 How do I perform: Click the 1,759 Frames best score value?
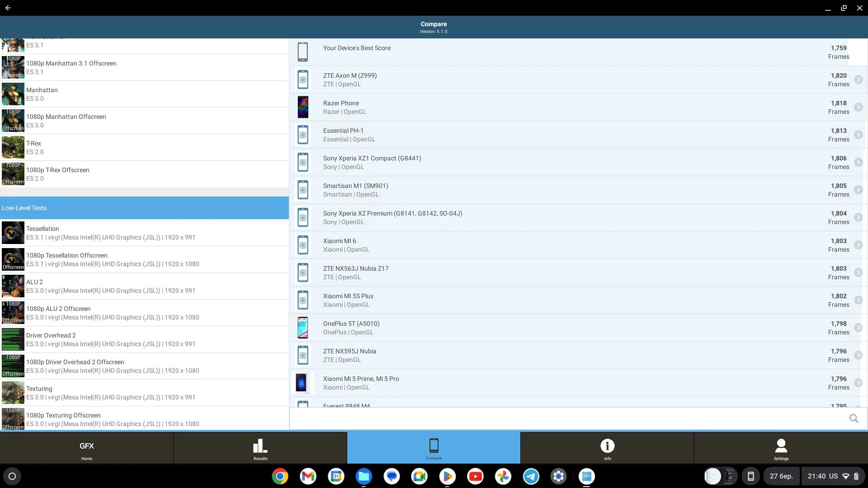839,52
